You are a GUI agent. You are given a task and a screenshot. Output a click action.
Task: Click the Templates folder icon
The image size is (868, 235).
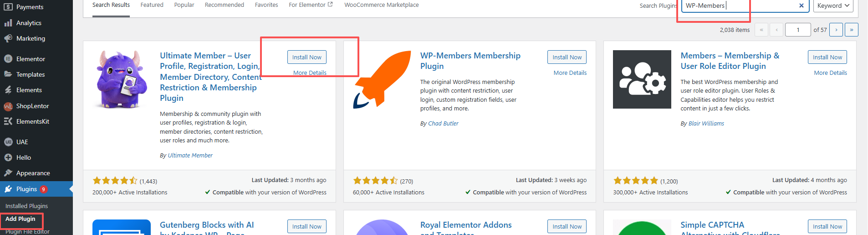[x=8, y=74]
